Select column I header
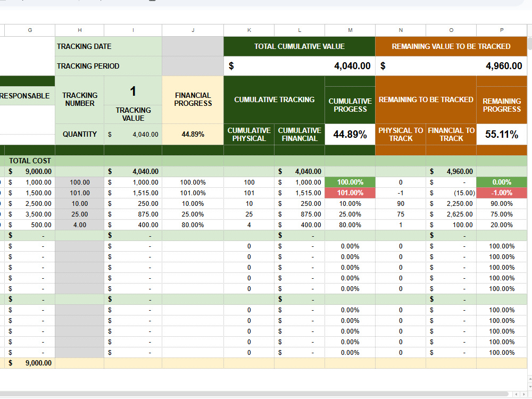The image size is (532, 399). pos(133,30)
